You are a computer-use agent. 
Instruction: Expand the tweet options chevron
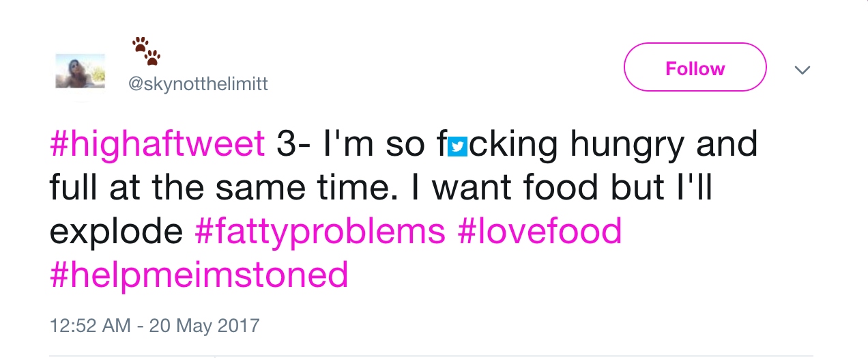click(802, 70)
